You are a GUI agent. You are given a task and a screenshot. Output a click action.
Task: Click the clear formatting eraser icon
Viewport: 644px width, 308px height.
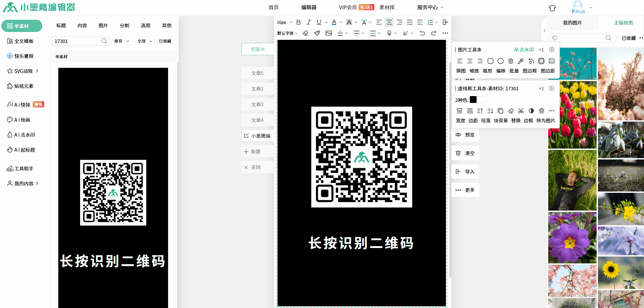point(305,33)
